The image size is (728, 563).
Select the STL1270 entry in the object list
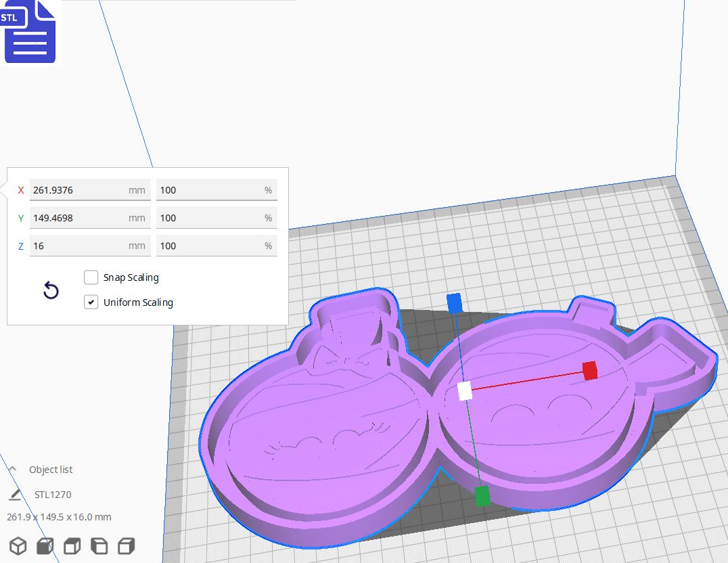[x=51, y=495]
